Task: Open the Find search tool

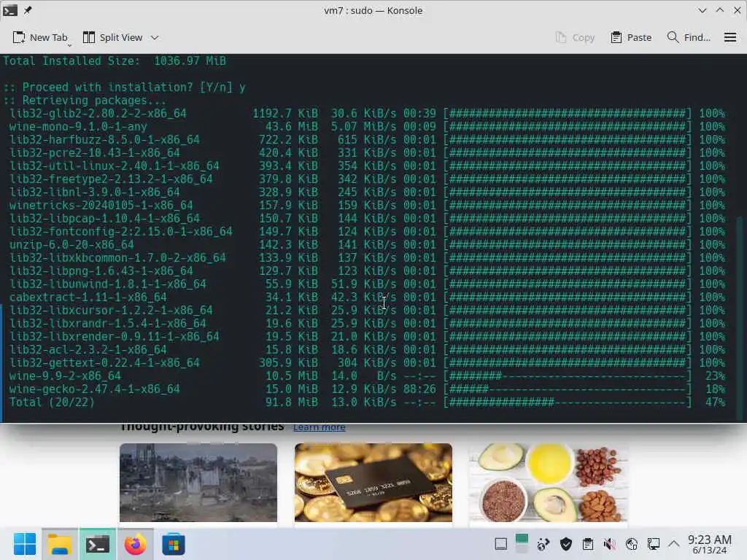Action: pyautogui.click(x=689, y=38)
